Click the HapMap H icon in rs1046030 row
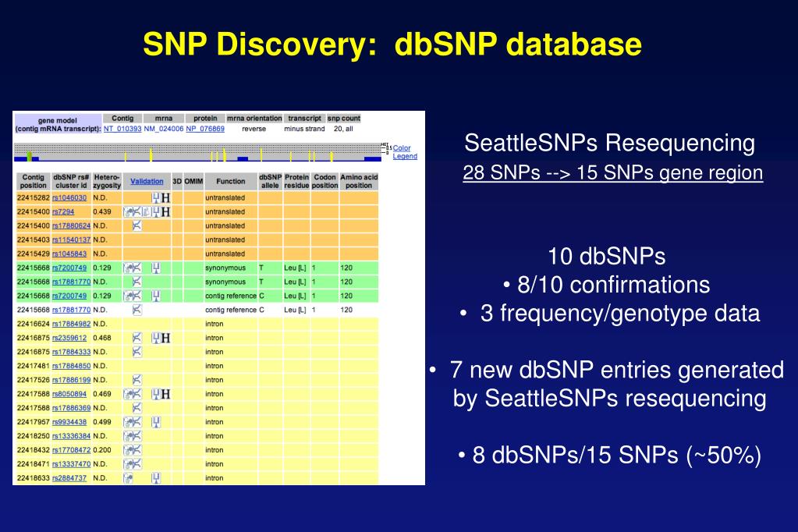 tap(165, 197)
